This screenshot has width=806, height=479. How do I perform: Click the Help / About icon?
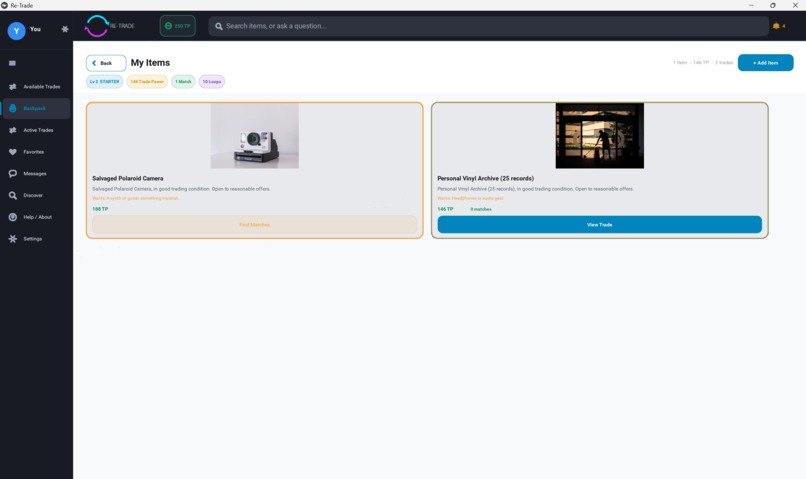(x=12, y=217)
